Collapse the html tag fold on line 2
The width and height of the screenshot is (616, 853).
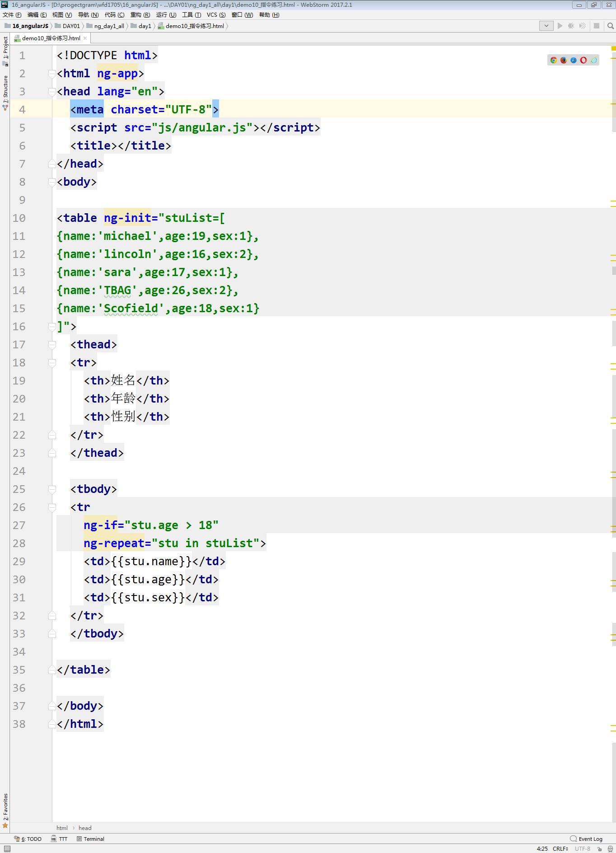[52, 74]
